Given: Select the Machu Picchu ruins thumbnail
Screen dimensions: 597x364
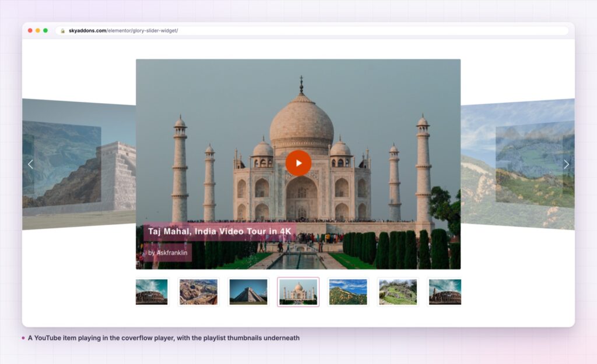Looking at the screenshot, I should coord(398,292).
